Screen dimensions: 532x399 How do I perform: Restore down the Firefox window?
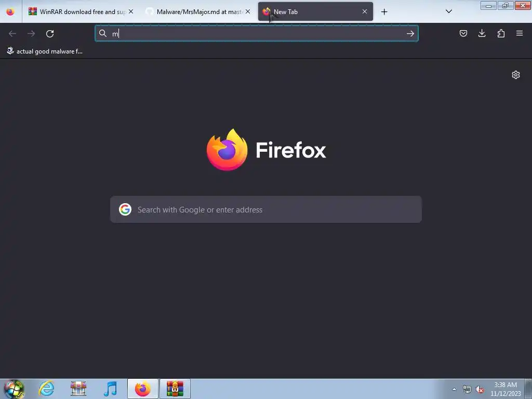click(x=506, y=6)
